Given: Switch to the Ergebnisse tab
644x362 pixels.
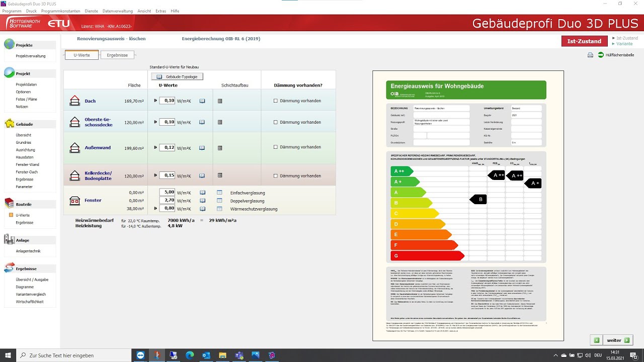Looking at the screenshot, I should (117, 55).
